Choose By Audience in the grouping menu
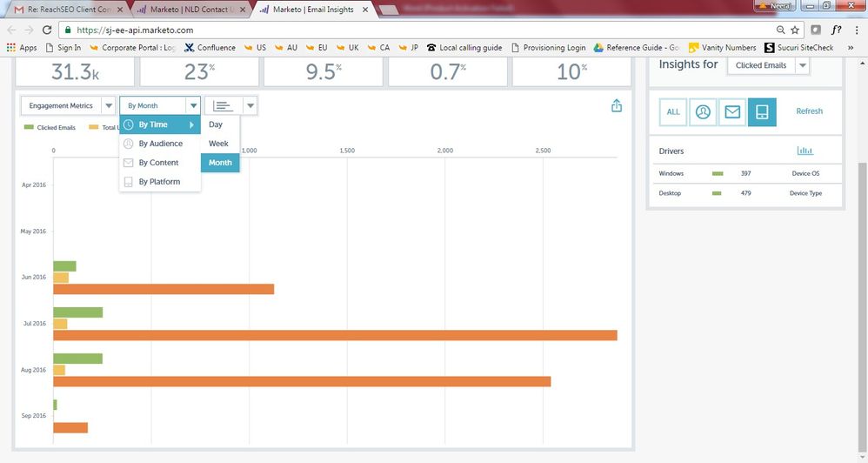The width and height of the screenshot is (868, 463). pos(160,144)
